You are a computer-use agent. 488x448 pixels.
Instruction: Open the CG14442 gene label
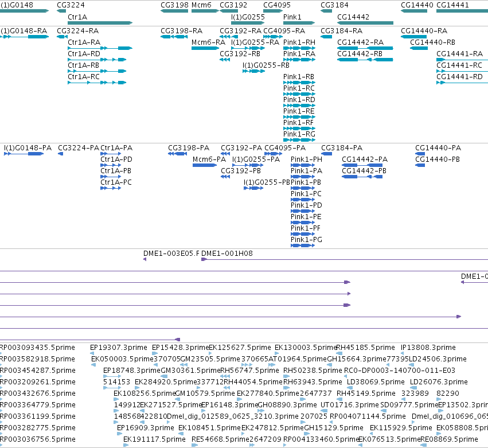353,17
